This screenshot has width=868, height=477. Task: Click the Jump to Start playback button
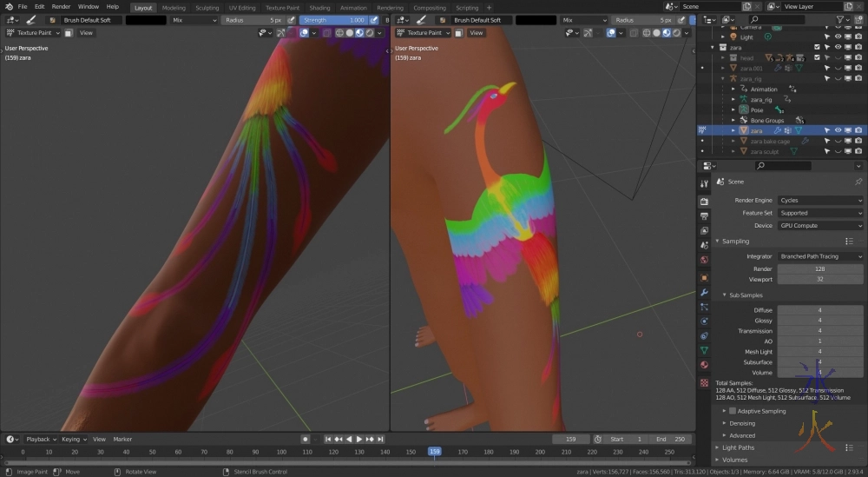tap(329, 440)
